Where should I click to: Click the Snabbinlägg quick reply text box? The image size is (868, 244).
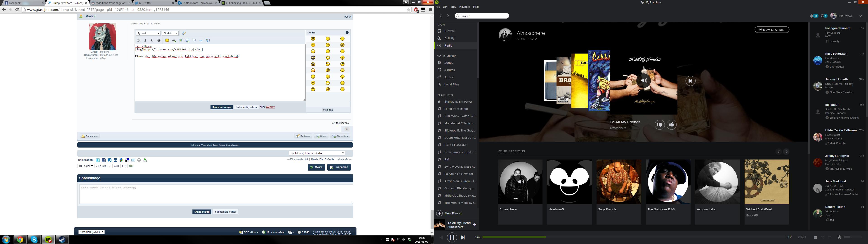tap(216, 194)
